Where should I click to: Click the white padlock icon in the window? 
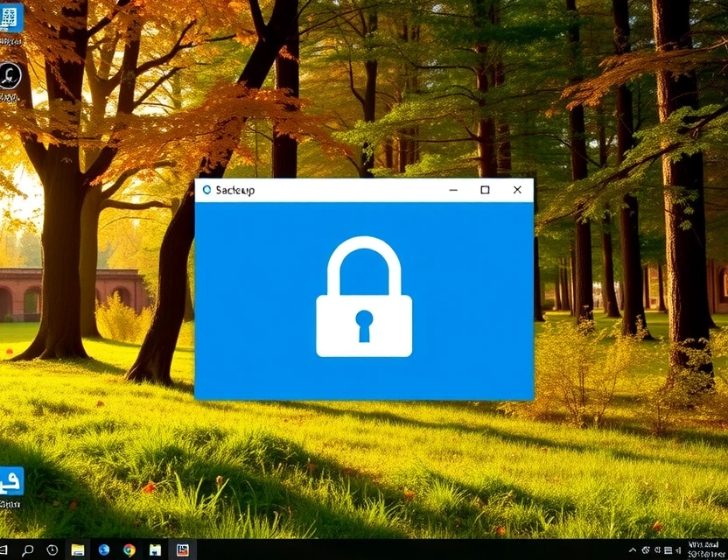click(x=364, y=297)
